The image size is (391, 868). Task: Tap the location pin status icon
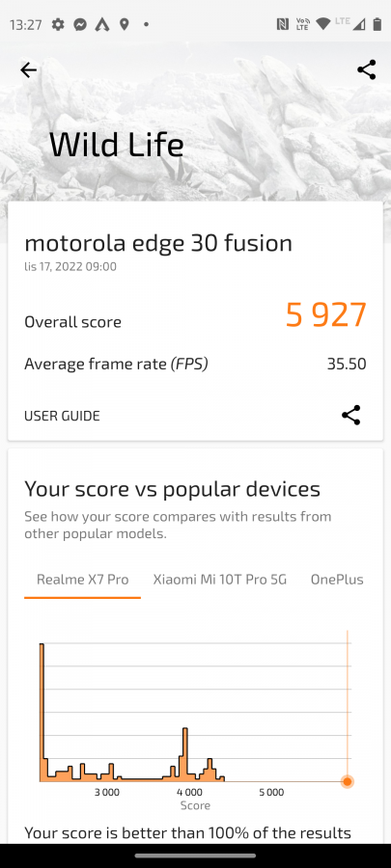coord(124,24)
